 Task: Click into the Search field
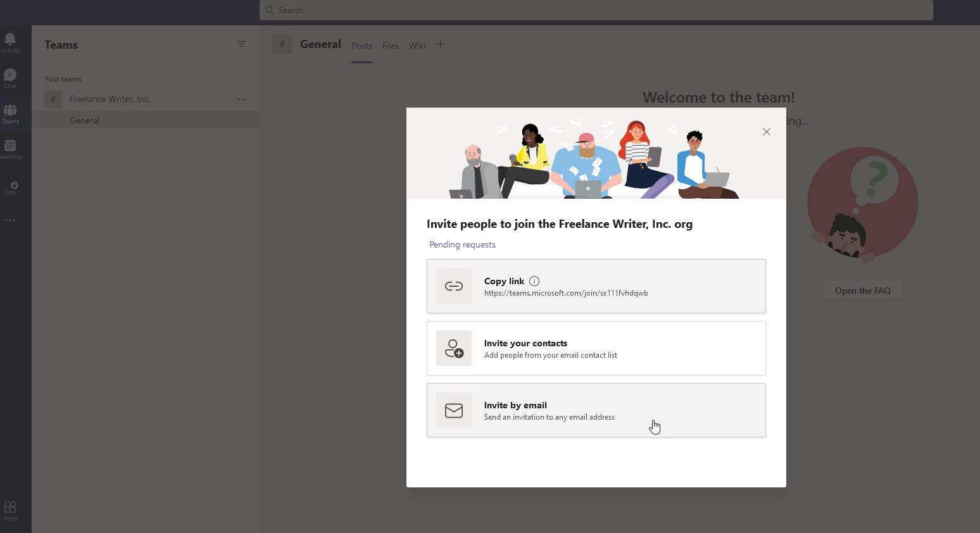coord(596,10)
